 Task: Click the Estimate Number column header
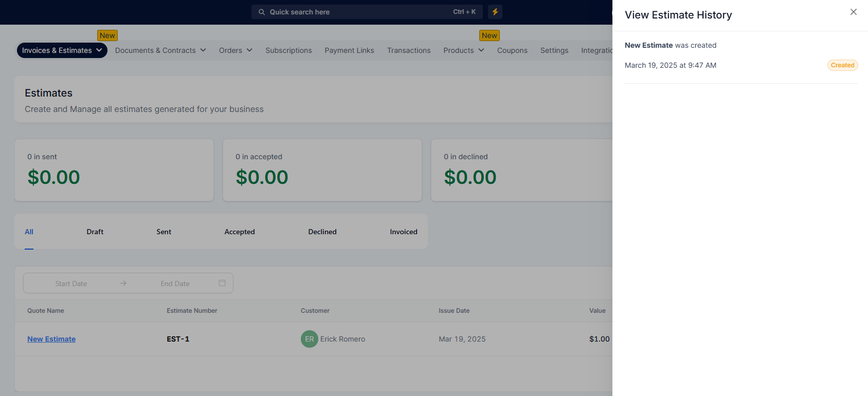pyautogui.click(x=192, y=311)
